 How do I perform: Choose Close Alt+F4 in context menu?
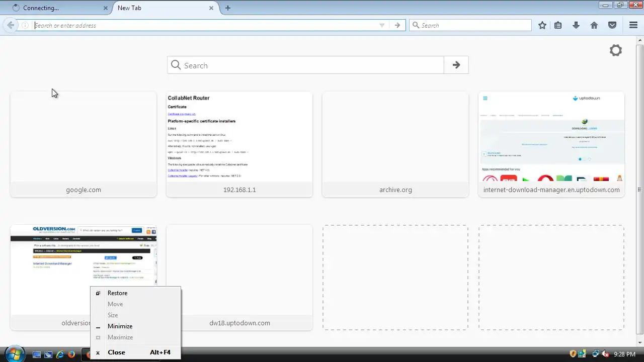pyautogui.click(x=135, y=352)
